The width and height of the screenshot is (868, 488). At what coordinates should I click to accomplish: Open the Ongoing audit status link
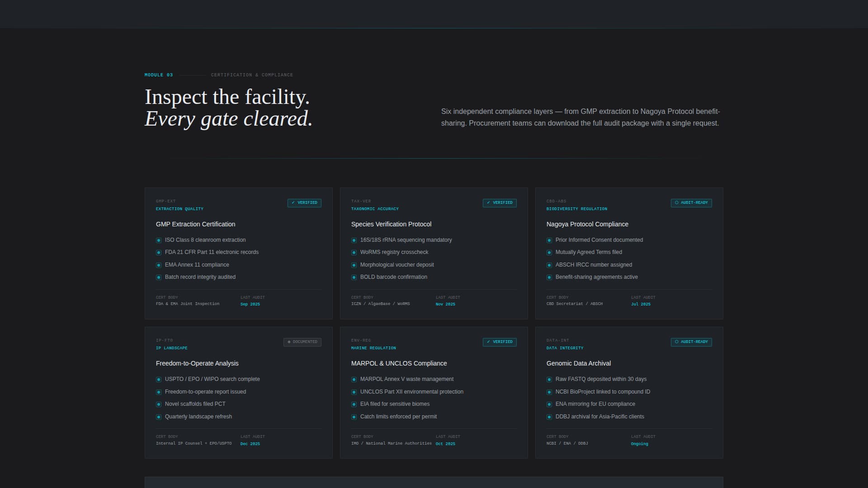click(x=639, y=444)
